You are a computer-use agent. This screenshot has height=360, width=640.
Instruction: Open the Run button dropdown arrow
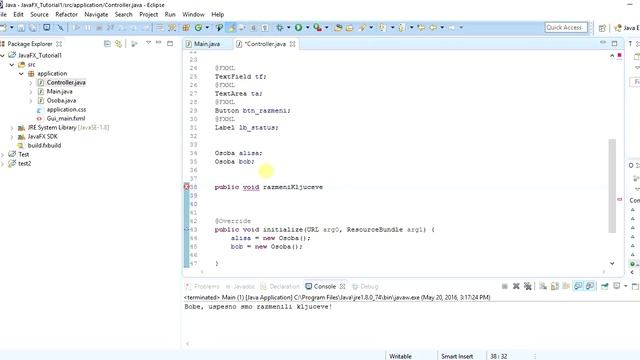click(307, 28)
